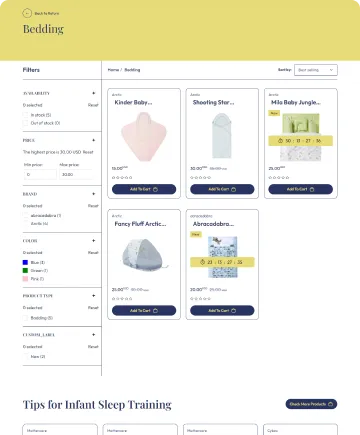The height and width of the screenshot is (435, 360).
Task: Click the Max price input field
Action: click(76, 174)
